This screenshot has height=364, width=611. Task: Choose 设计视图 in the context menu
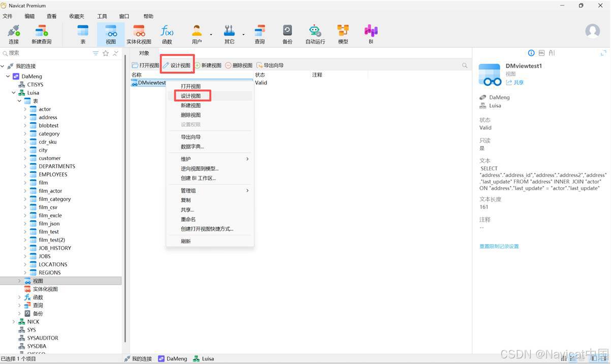(x=210, y=96)
